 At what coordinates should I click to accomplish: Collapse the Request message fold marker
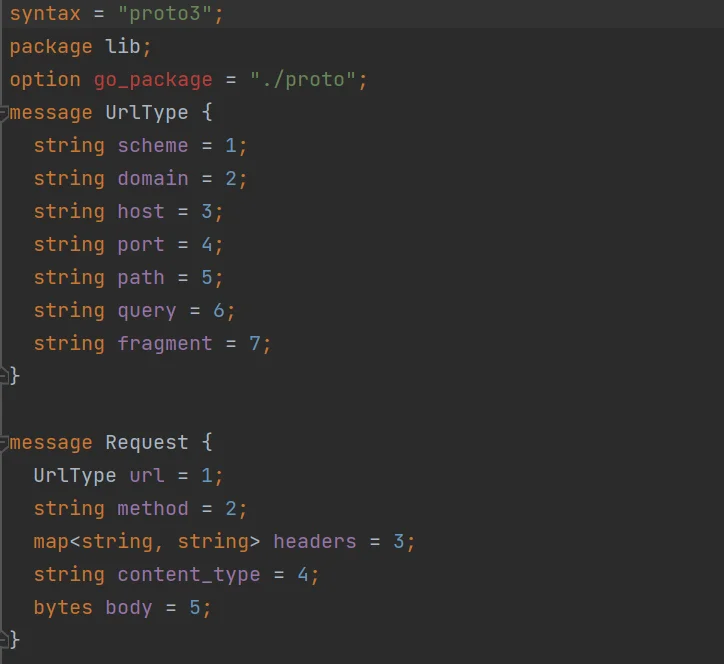pyautogui.click(x=4, y=443)
